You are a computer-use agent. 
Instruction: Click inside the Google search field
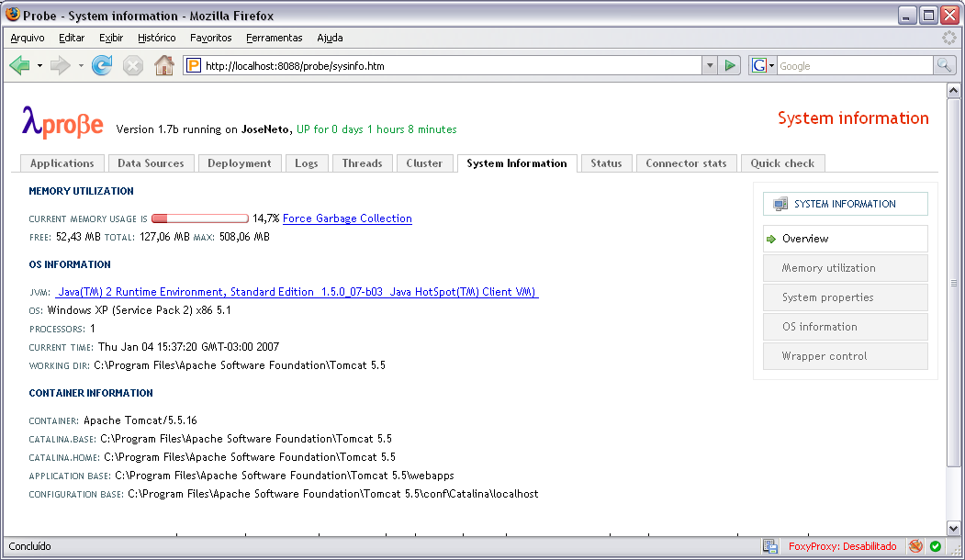854,66
